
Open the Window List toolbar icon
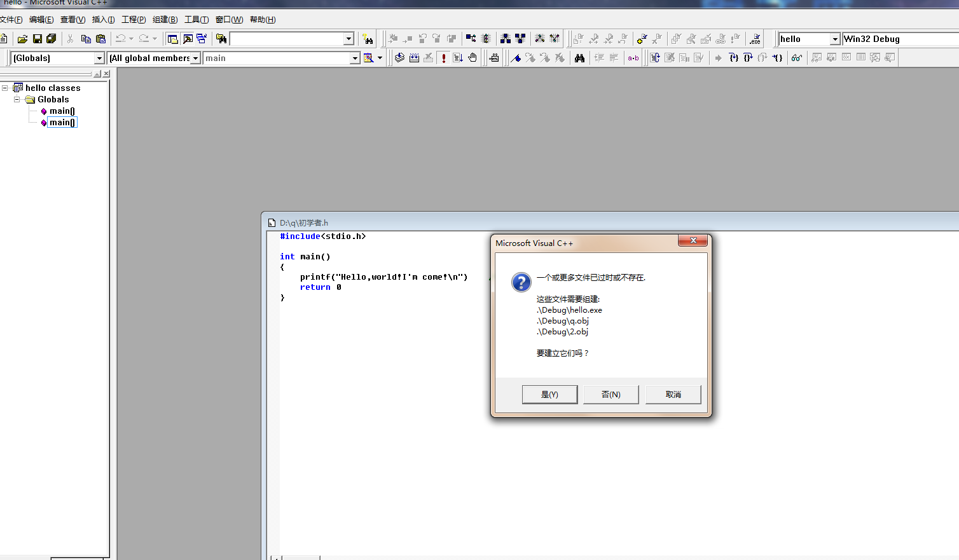(202, 39)
